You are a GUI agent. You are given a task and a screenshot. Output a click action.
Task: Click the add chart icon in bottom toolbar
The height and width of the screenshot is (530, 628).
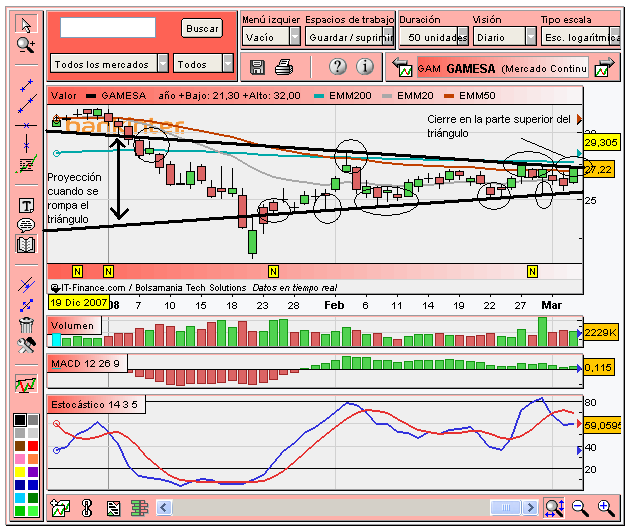(x=60, y=508)
